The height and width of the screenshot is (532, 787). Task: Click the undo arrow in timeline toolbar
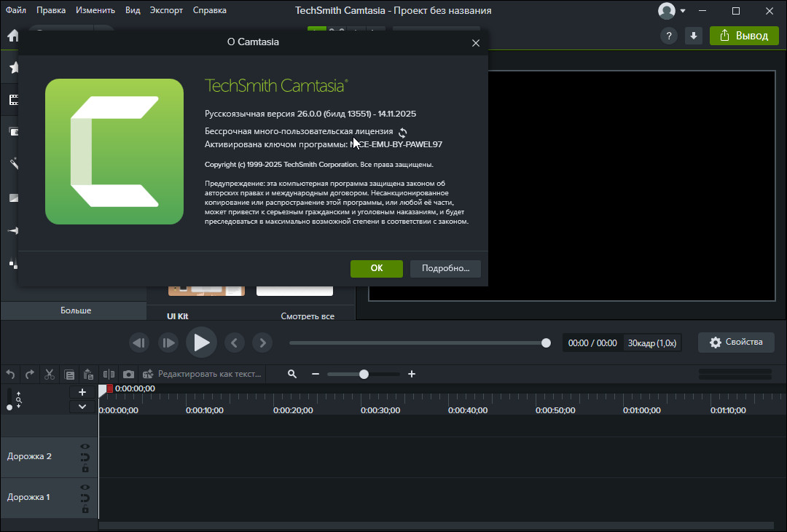[x=10, y=374]
